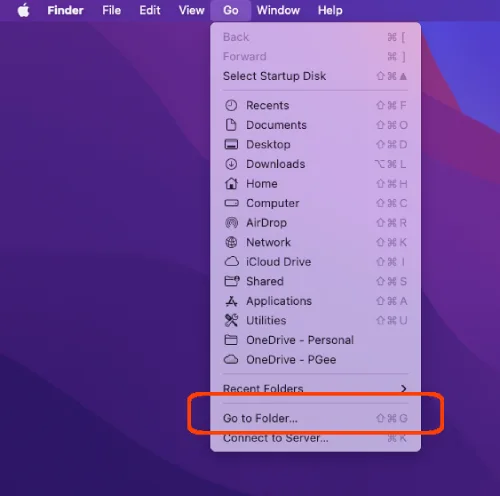500x496 pixels.
Task: Choose Connect to Server…
Action: pyautogui.click(x=315, y=438)
